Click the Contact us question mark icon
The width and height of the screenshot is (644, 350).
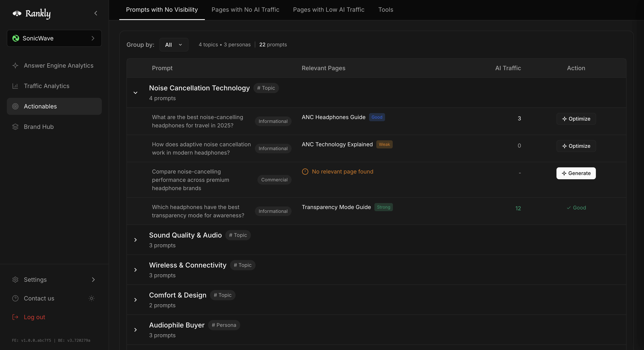[15, 298]
